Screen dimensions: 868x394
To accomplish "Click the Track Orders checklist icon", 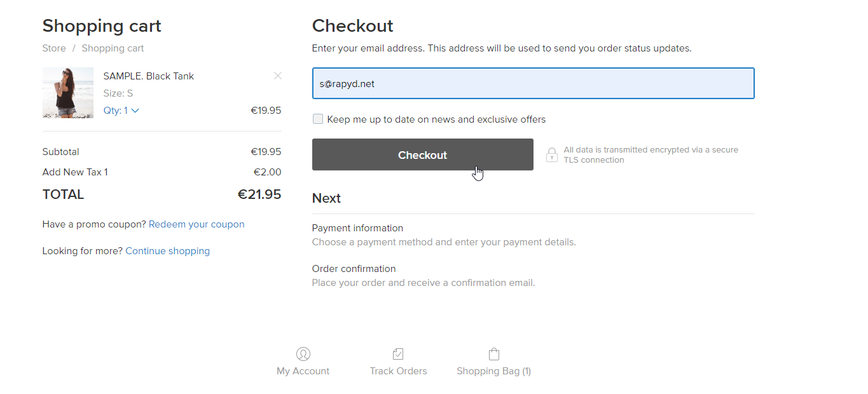I will (x=398, y=354).
